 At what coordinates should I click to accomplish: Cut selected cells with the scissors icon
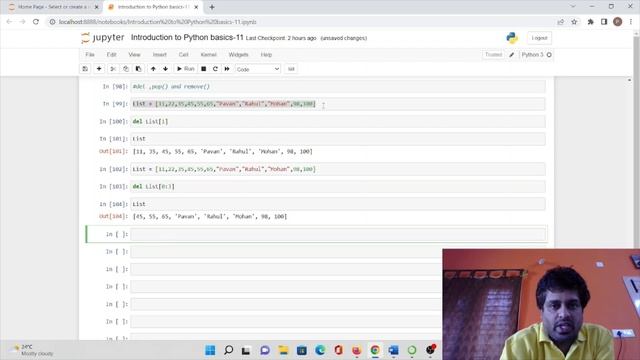click(113, 69)
